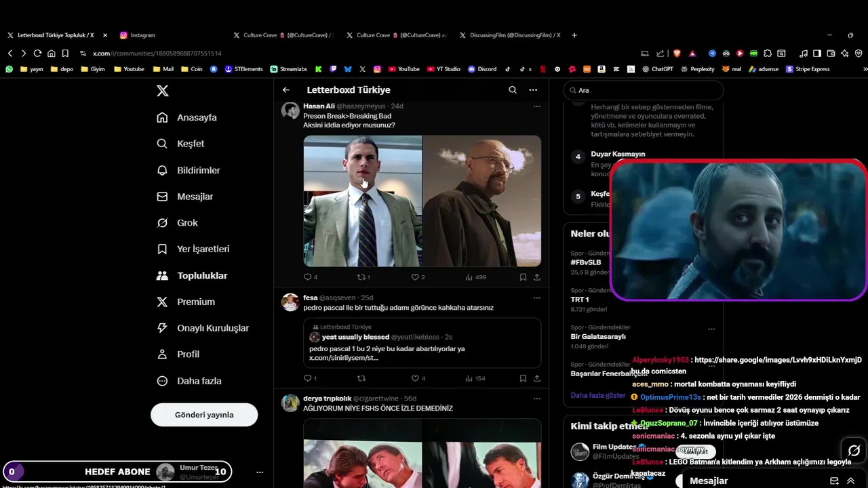The height and width of the screenshot is (488, 868).
Task: Click the Brave Shields lion icon
Action: coord(676,54)
